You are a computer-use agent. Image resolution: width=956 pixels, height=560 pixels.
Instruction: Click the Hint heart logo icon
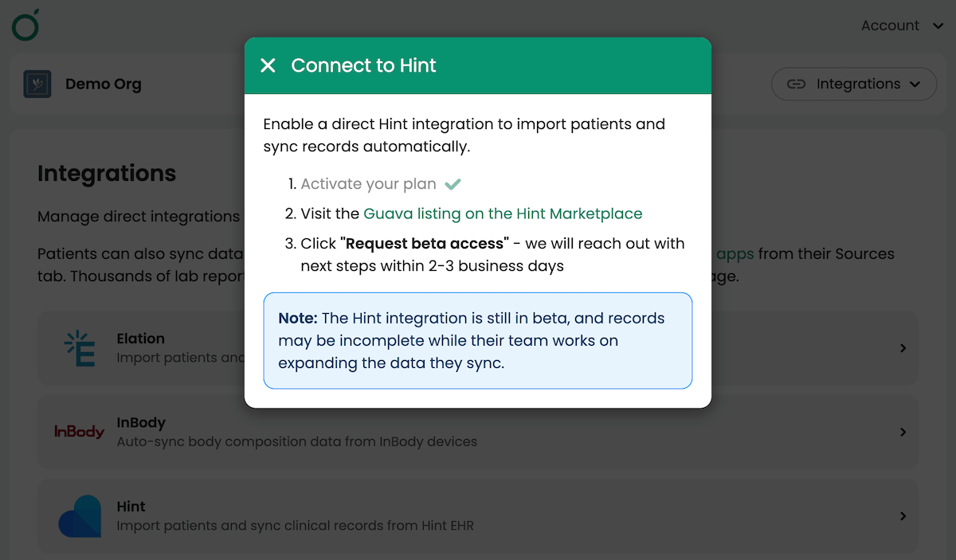pos(80,516)
